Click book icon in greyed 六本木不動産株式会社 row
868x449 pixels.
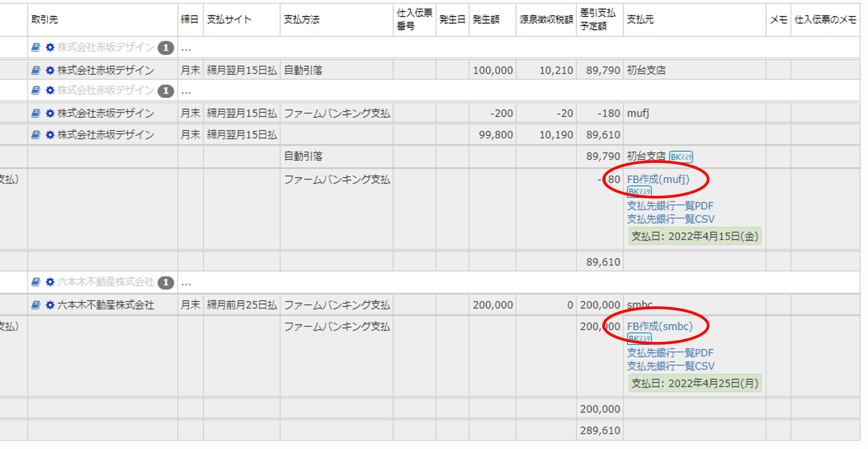(x=36, y=282)
